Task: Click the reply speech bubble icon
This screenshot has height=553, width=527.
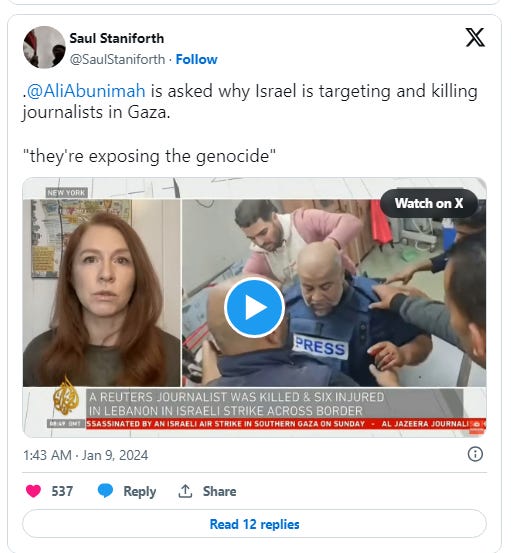Action: (105, 491)
